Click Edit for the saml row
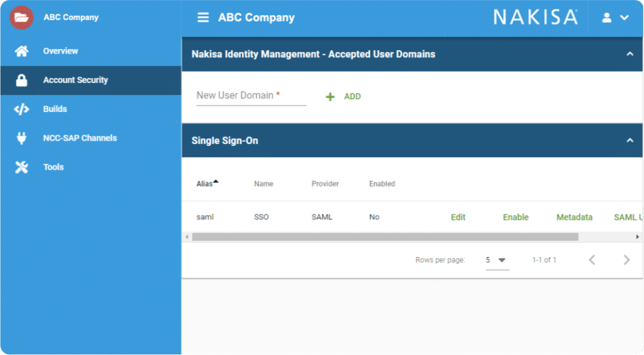644x355 pixels. coord(458,217)
